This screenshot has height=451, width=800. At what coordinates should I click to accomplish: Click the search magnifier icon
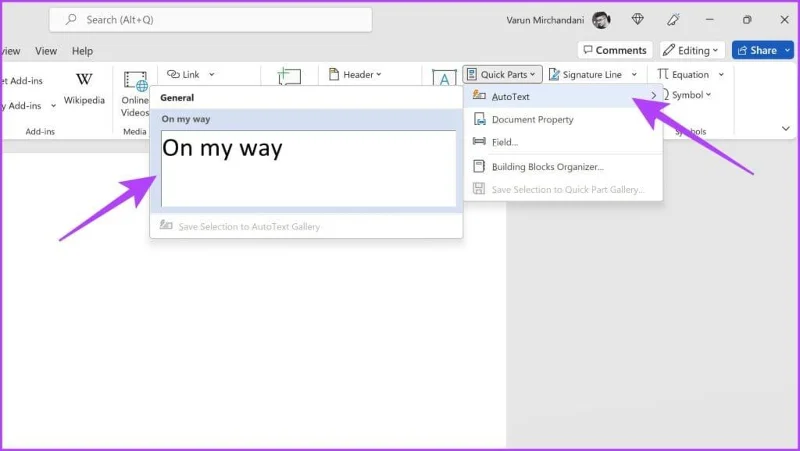71,19
